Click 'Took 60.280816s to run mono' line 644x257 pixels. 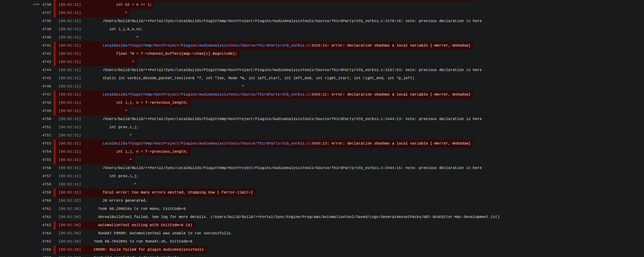(142, 209)
